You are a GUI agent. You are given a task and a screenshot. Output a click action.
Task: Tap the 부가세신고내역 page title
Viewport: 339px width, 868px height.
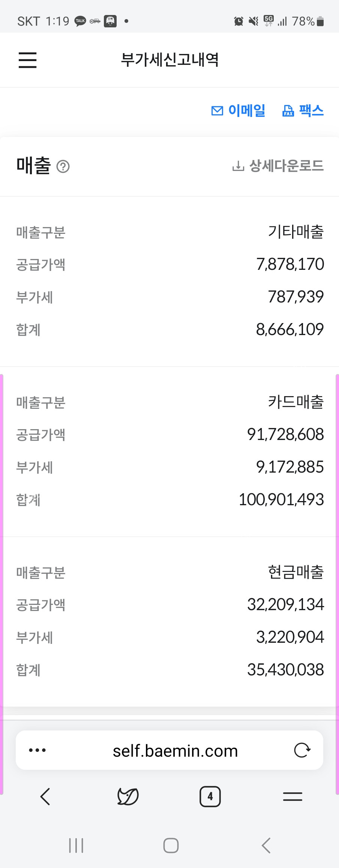coord(170,60)
